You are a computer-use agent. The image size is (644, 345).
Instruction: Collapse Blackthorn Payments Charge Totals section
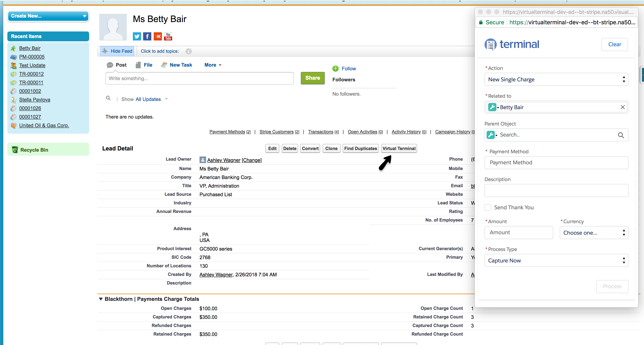pyautogui.click(x=101, y=299)
